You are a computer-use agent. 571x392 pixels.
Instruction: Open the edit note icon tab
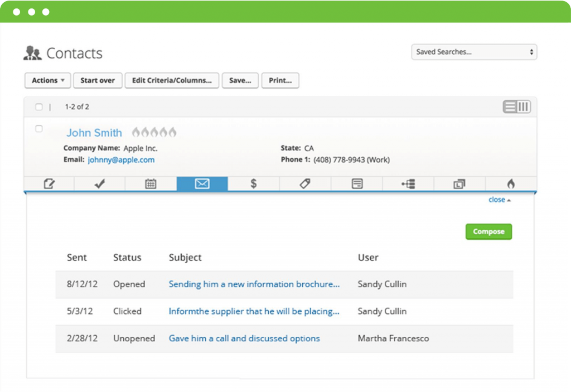click(49, 183)
